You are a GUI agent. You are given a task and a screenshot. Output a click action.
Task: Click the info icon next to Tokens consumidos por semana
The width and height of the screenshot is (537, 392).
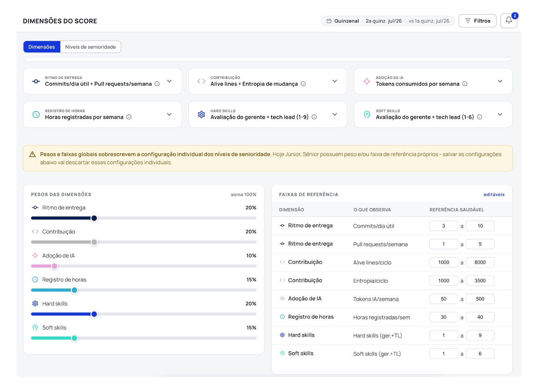pos(465,84)
